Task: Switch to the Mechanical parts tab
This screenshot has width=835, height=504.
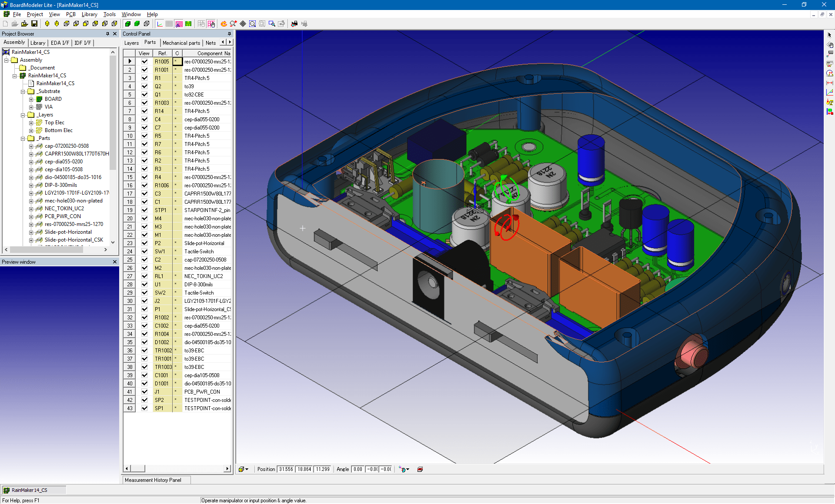Action: [x=181, y=43]
